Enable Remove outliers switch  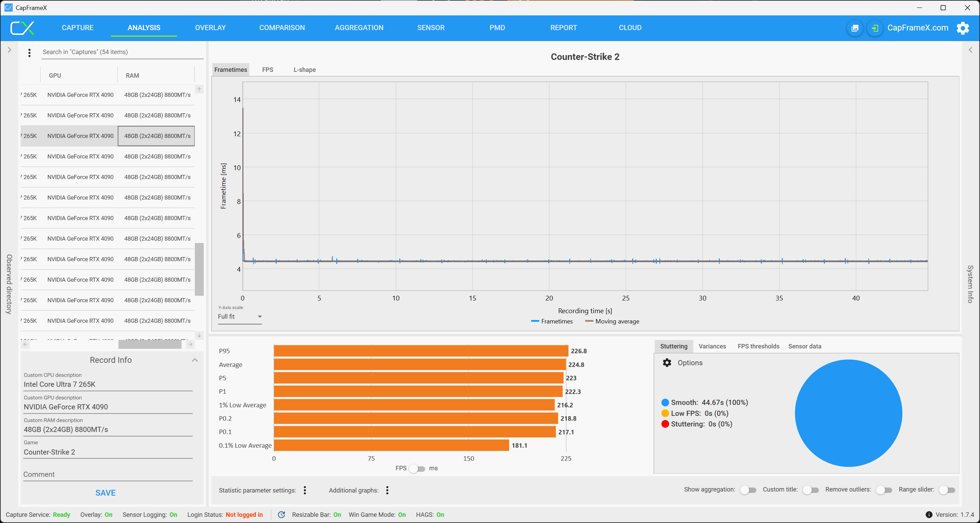pos(883,490)
